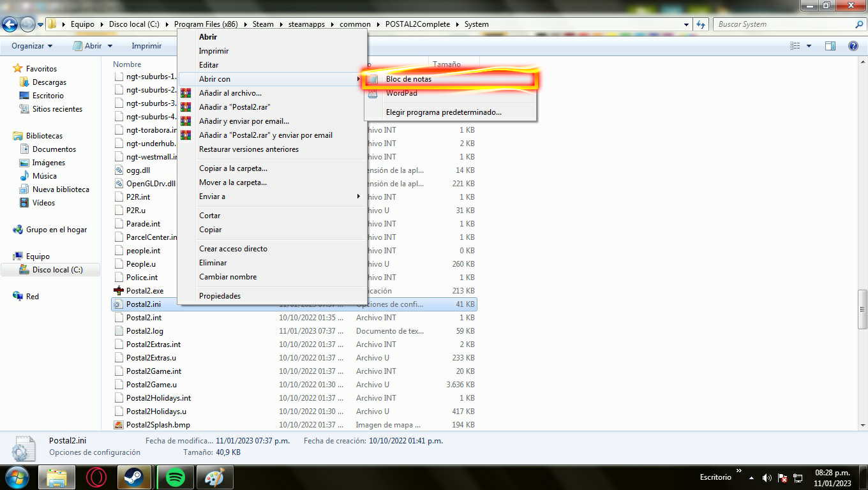Select the Vídeos library icon
This screenshot has width=868, height=490.
pos(24,202)
